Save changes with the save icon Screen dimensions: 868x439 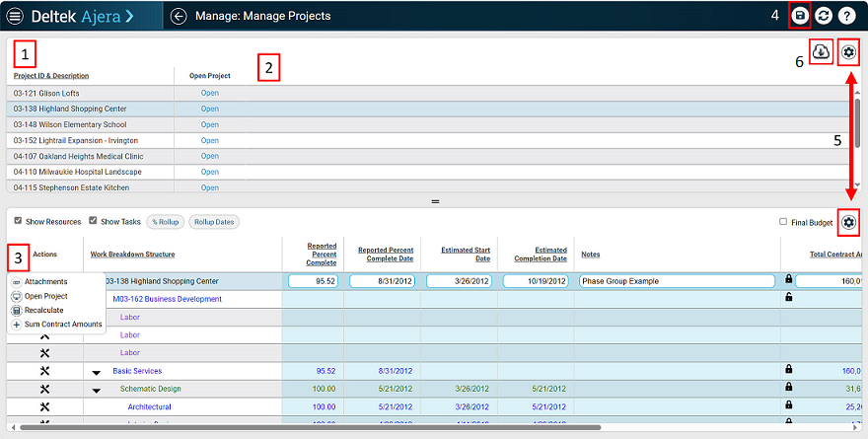coord(801,16)
